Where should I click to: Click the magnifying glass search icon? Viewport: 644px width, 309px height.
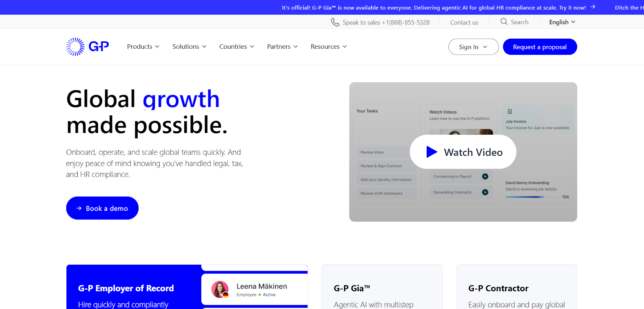coord(504,22)
